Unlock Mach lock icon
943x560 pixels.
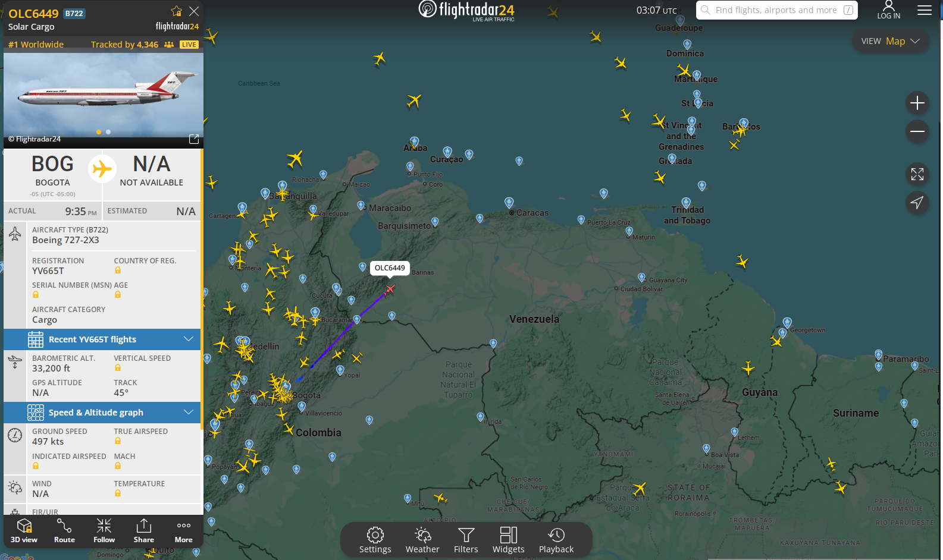[x=118, y=466]
